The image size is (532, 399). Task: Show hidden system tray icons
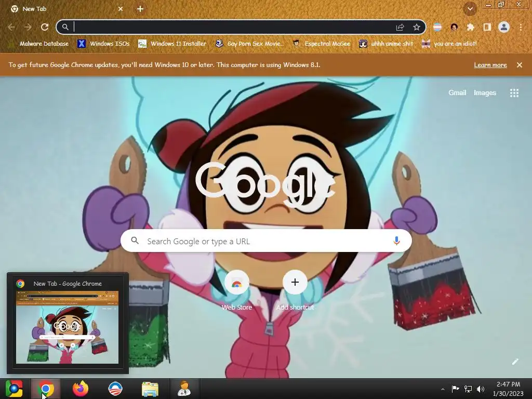pos(443,389)
